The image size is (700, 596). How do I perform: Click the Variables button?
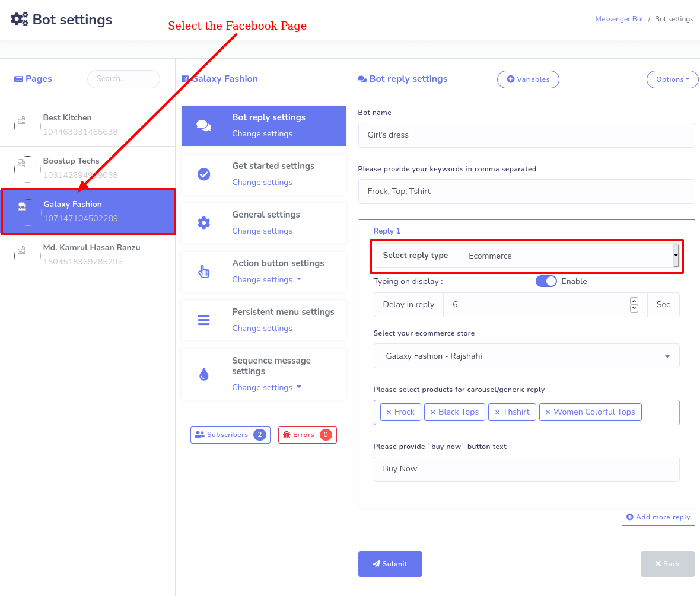tap(528, 79)
